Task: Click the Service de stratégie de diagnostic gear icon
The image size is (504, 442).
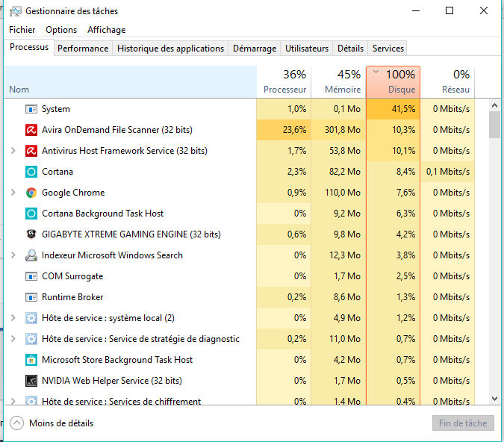Action: coord(31,339)
